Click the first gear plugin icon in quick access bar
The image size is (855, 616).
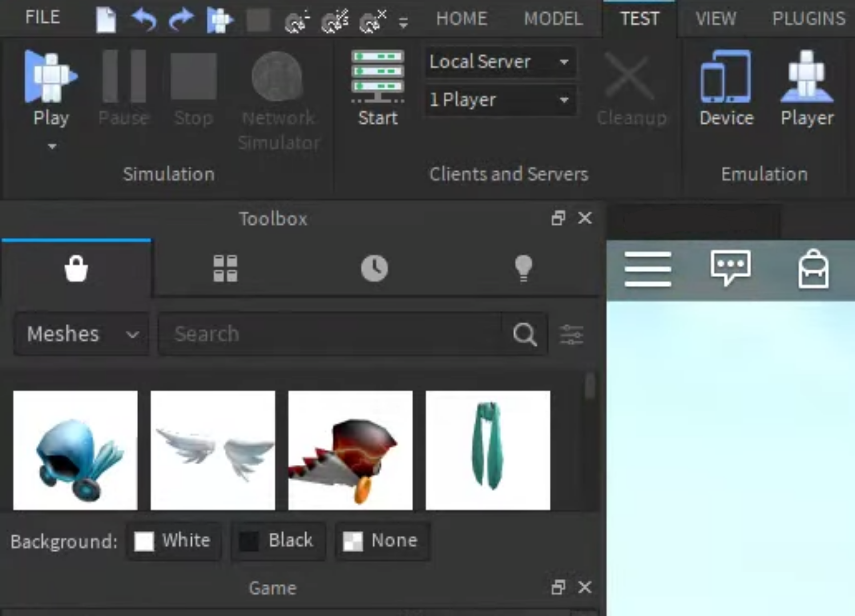click(296, 21)
